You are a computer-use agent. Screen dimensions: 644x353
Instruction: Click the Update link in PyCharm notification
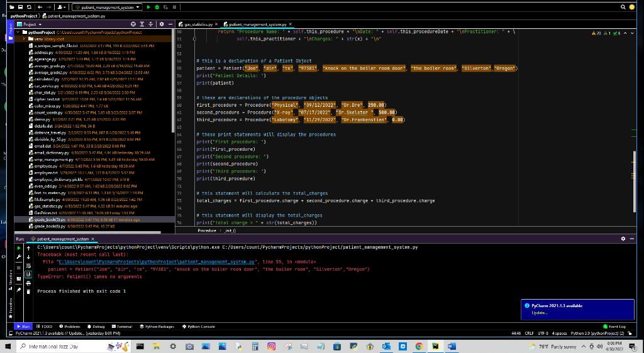pos(540,312)
